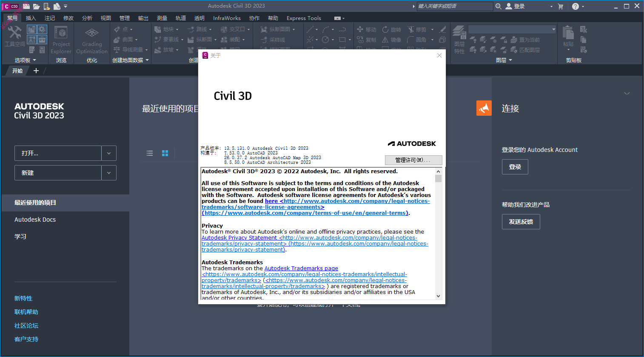Click Send Feedback (发送反馈) button
644x357 pixels.
pyautogui.click(x=521, y=222)
